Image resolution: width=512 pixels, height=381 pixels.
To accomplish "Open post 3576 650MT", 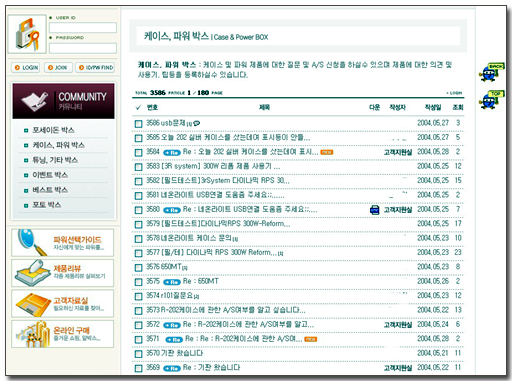I will (171, 267).
